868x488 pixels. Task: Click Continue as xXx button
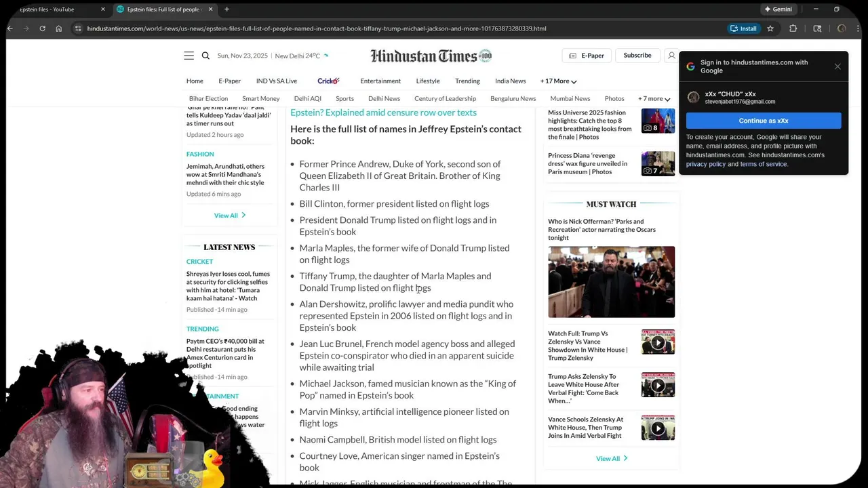click(764, 121)
